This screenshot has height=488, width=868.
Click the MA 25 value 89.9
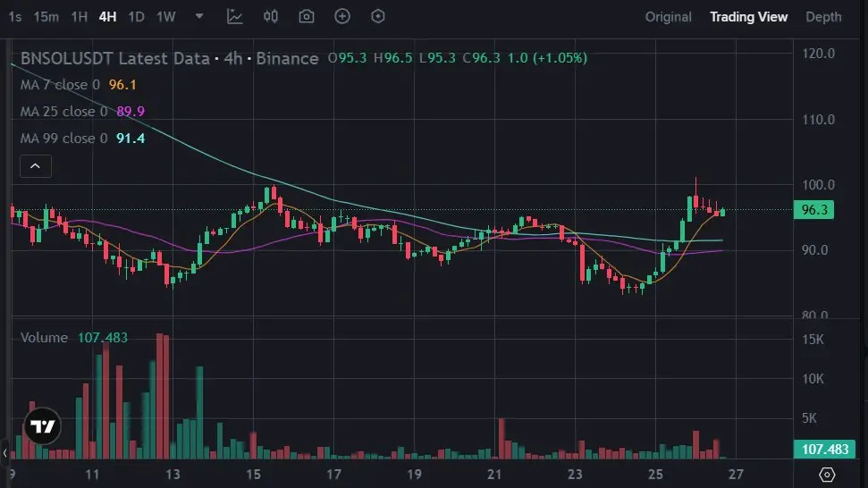click(x=131, y=111)
